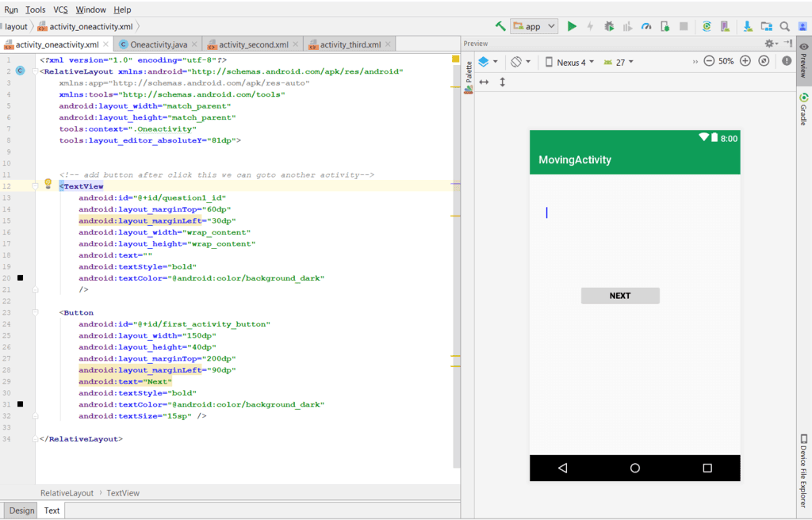Click the green Run app button

point(572,26)
